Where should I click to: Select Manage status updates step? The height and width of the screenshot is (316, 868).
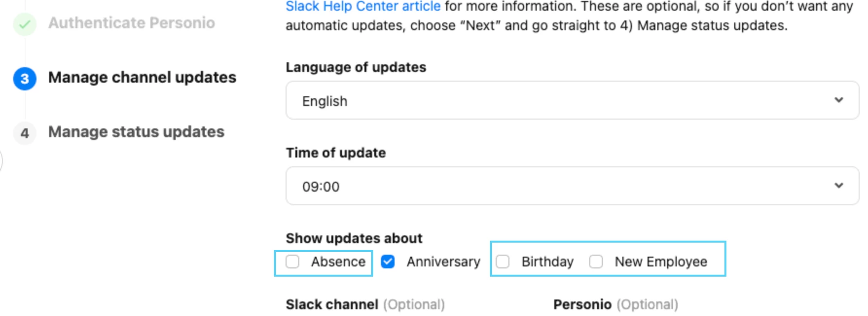pyautogui.click(x=136, y=132)
